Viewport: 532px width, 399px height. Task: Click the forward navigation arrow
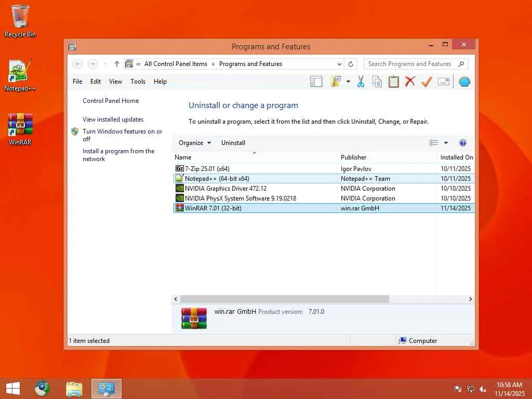(x=92, y=64)
